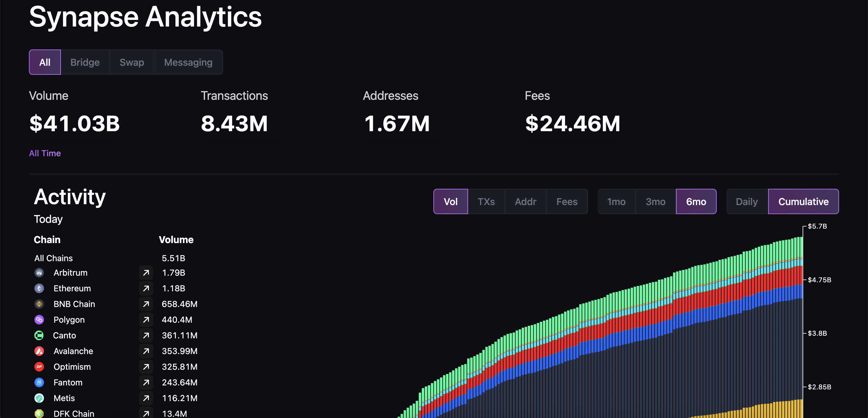This screenshot has height=418, width=868.
Task: Open Polygon row's arrow icon
Action: point(146,320)
